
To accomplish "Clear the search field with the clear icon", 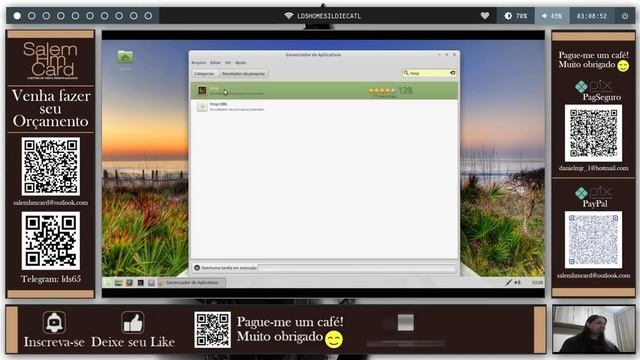I will (453, 73).
